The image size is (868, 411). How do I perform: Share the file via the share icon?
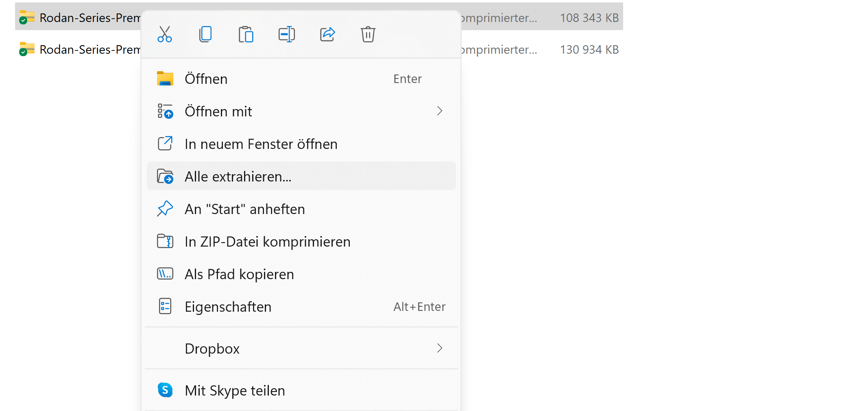coord(327,34)
